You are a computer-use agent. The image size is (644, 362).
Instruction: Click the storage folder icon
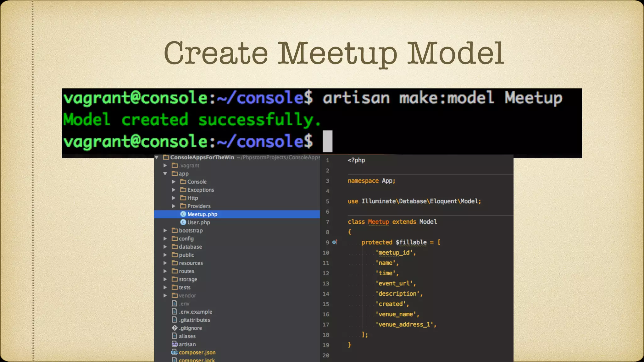tap(175, 279)
